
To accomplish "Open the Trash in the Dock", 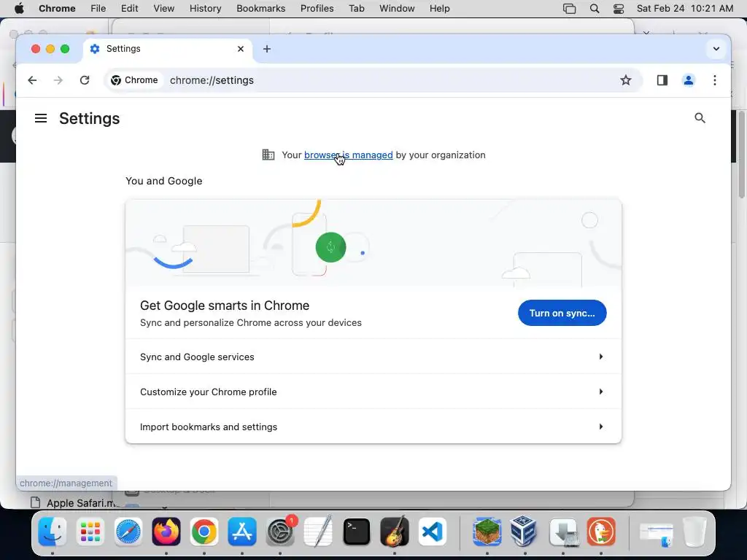I will [694, 532].
